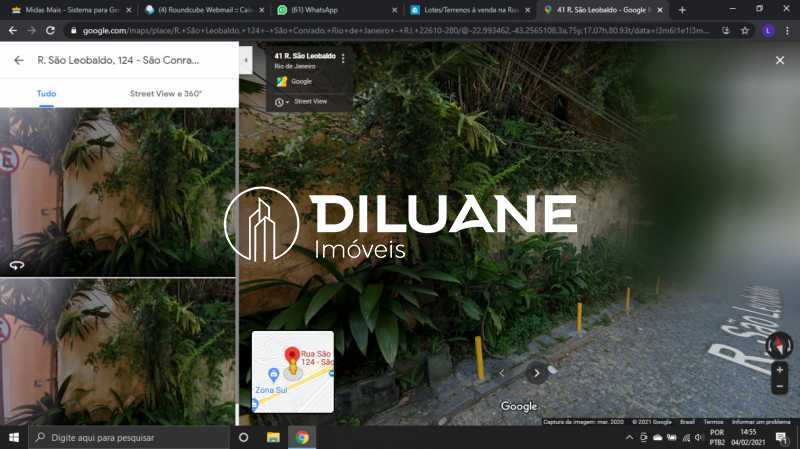Zoom in with the plus button
800x449 pixels.
779,370
